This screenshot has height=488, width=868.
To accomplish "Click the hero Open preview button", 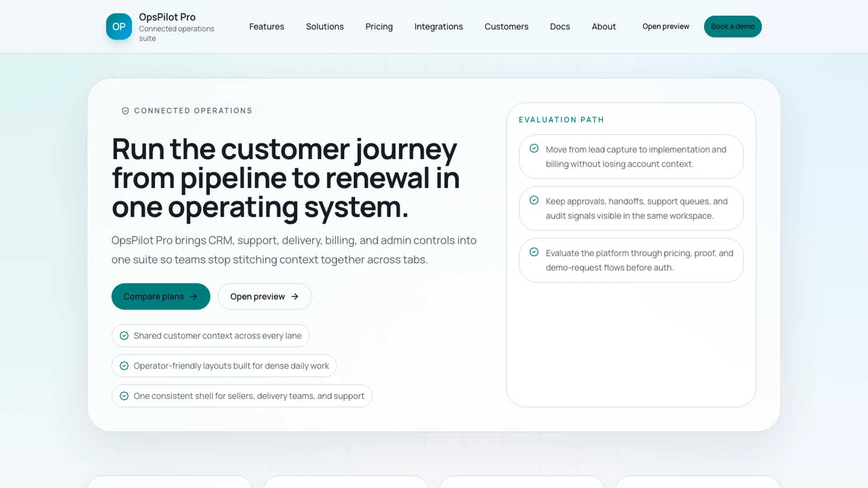I will 264,296.
